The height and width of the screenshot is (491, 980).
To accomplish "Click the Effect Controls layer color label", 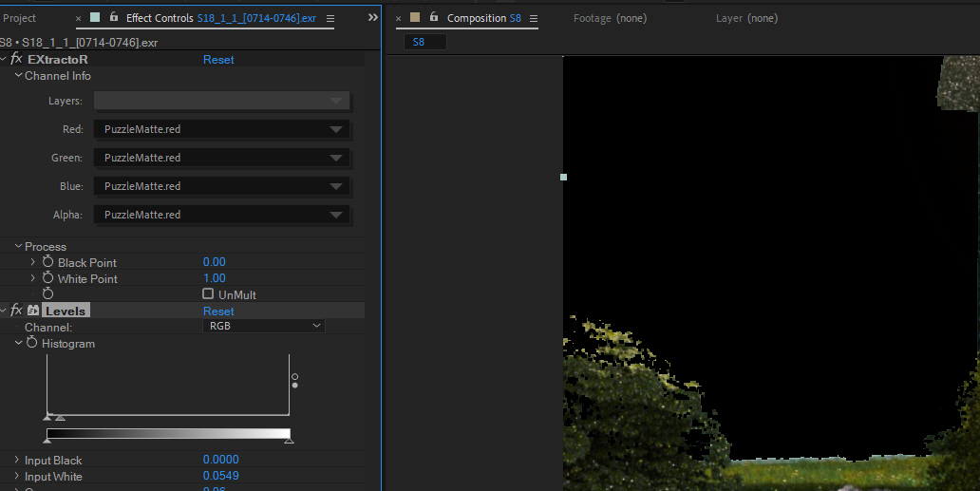I will point(95,17).
